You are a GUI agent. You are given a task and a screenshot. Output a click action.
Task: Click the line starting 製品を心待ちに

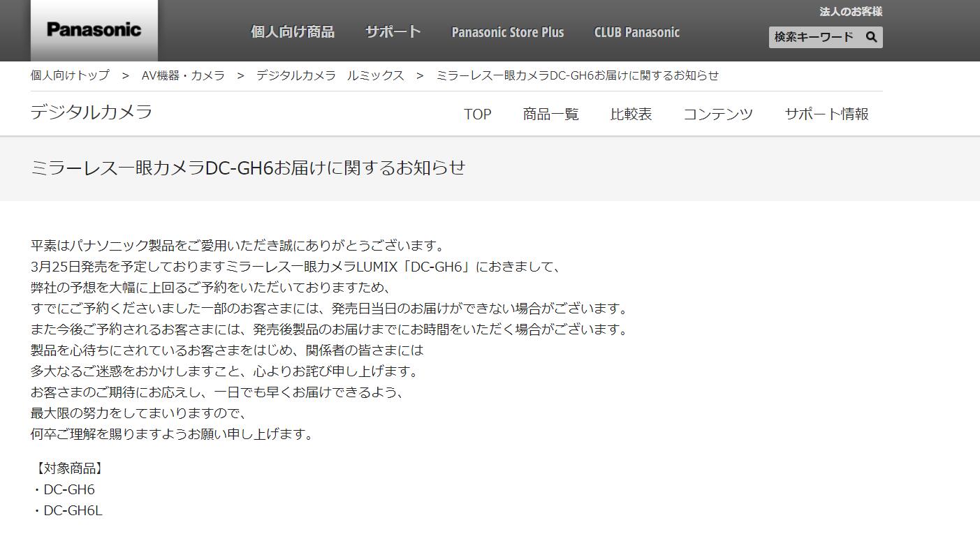point(227,350)
